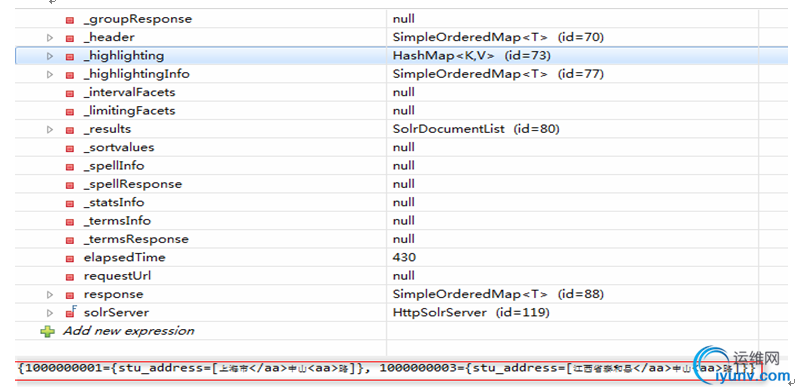Click the null value of _groupResponse
796x392 pixels.
[404, 19]
